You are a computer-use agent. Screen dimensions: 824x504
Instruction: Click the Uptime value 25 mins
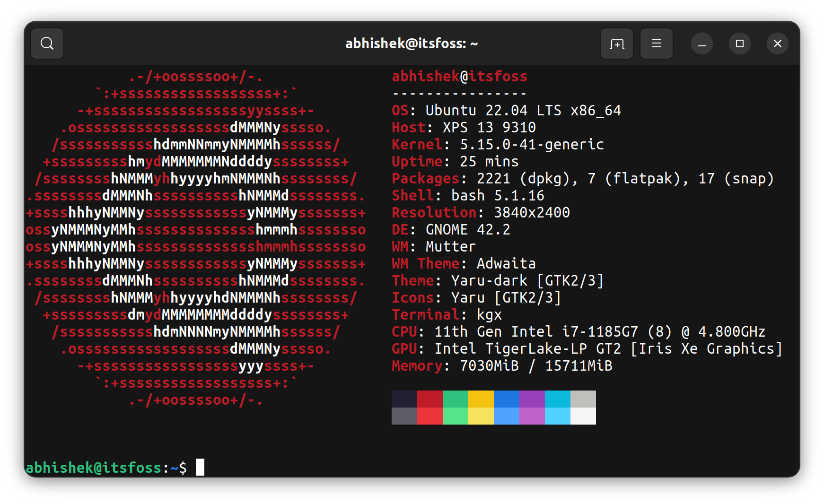[489, 162]
